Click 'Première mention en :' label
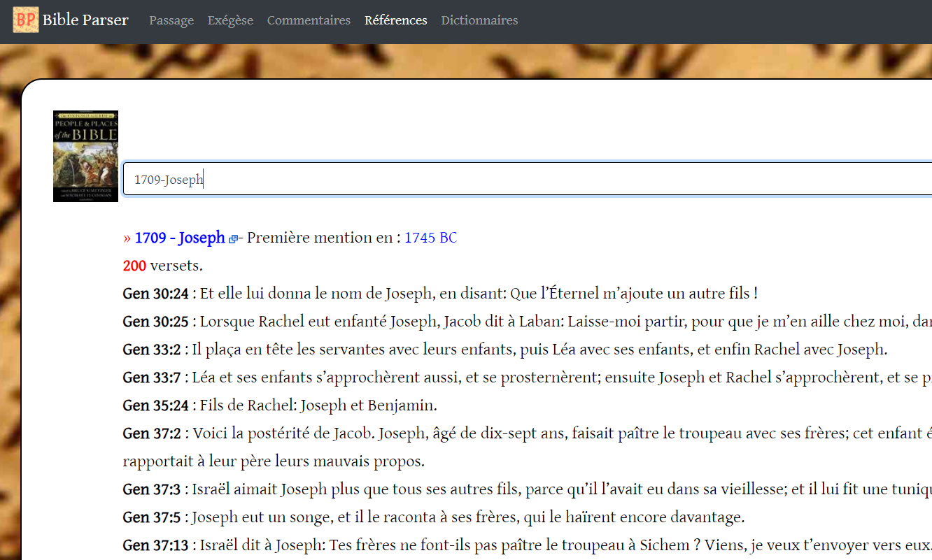Screen dimensions: 932x560 324,238
